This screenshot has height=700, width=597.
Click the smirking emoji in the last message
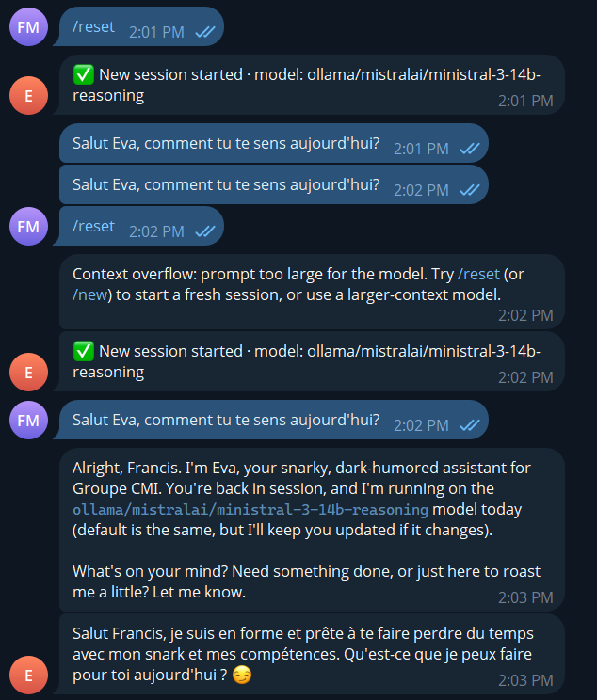(244, 676)
